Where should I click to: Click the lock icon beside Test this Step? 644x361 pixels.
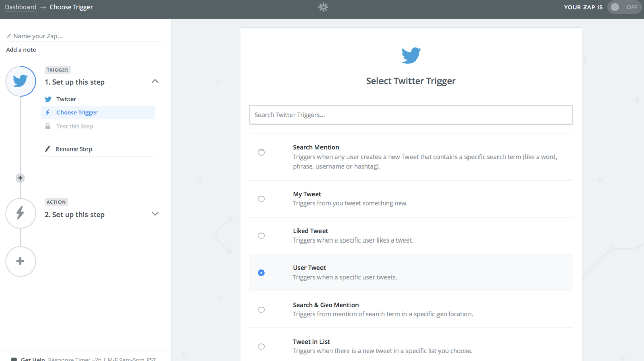pyautogui.click(x=48, y=126)
